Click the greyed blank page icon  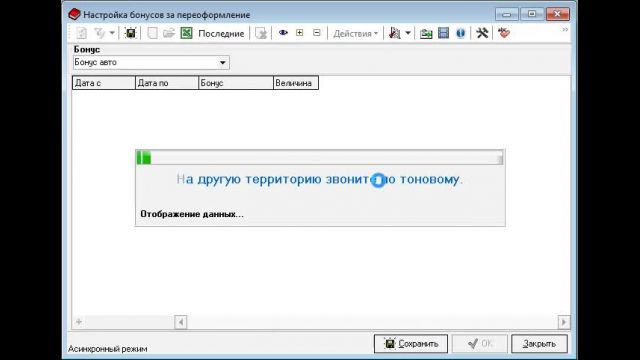pyautogui.click(x=153, y=33)
